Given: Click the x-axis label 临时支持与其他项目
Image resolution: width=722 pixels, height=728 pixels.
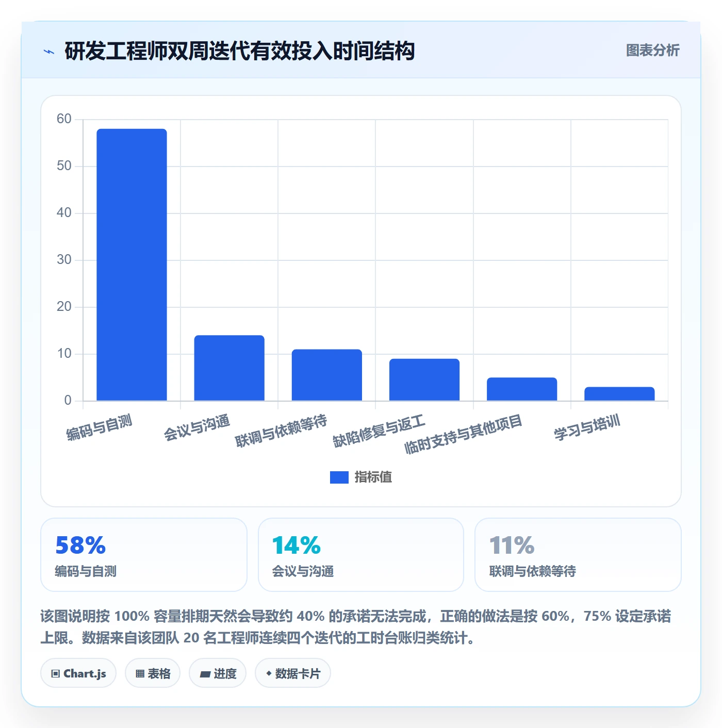Looking at the screenshot, I should tap(464, 434).
